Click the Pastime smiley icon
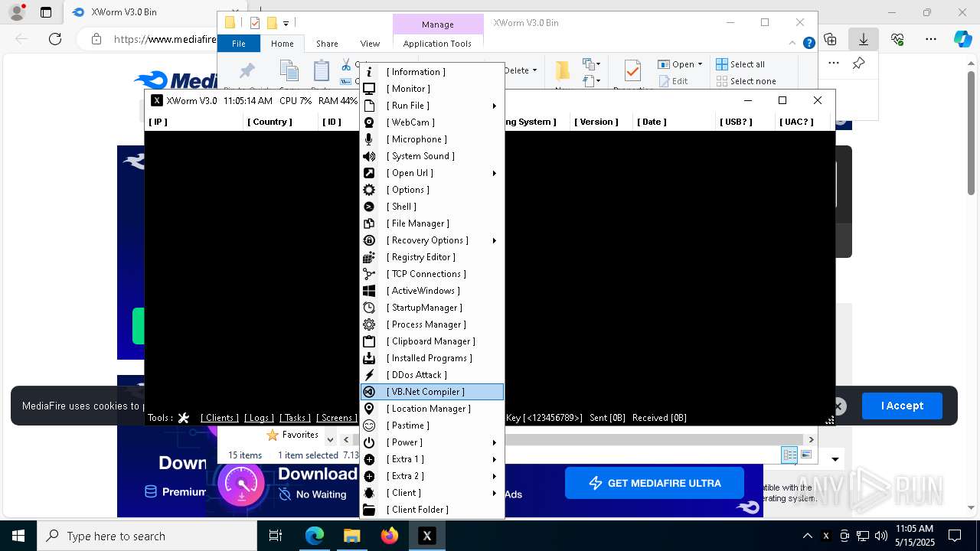Image resolution: width=980 pixels, height=551 pixels. pyautogui.click(x=369, y=425)
